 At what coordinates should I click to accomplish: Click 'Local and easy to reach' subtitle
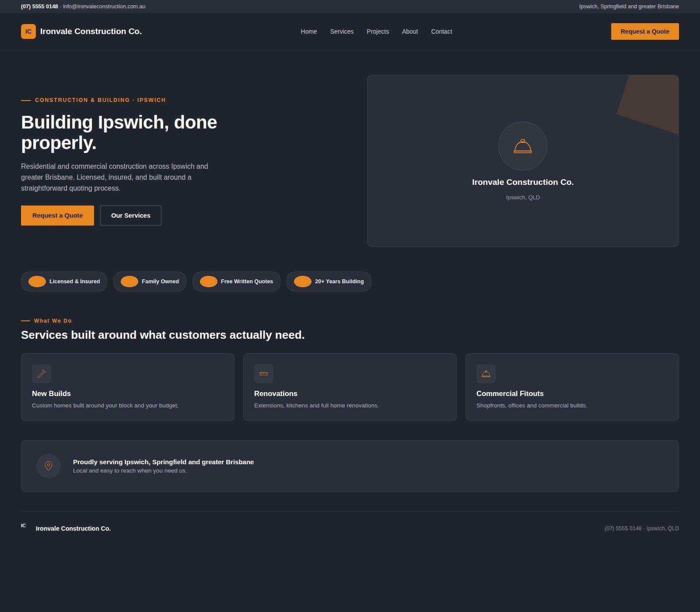pyautogui.click(x=130, y=471)
